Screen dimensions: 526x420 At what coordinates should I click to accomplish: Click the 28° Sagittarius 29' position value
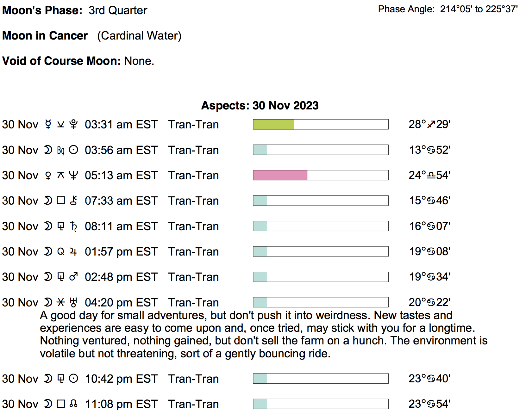(x=429, y=124)
